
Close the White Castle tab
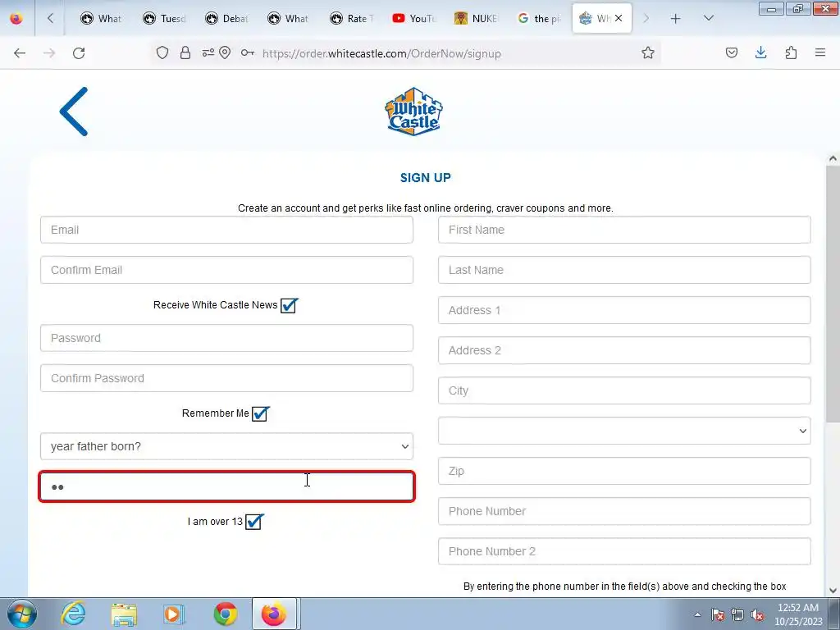coord(619,18)
